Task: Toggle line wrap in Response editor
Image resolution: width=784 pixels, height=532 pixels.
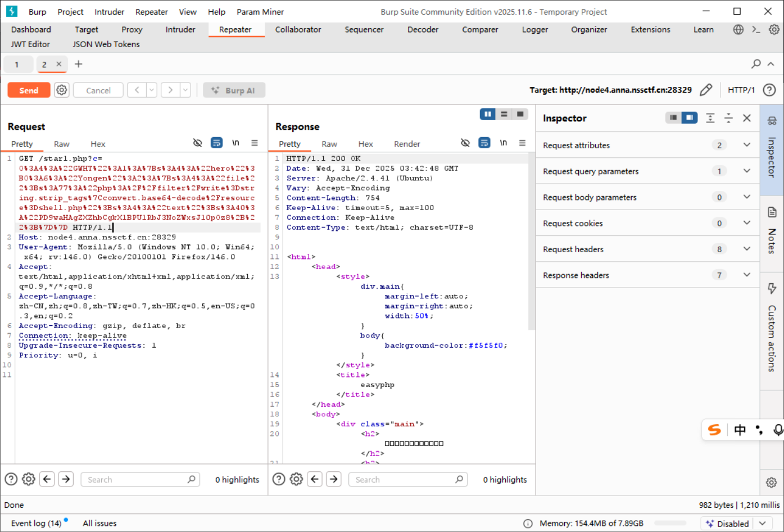Action: click(484, 143)
